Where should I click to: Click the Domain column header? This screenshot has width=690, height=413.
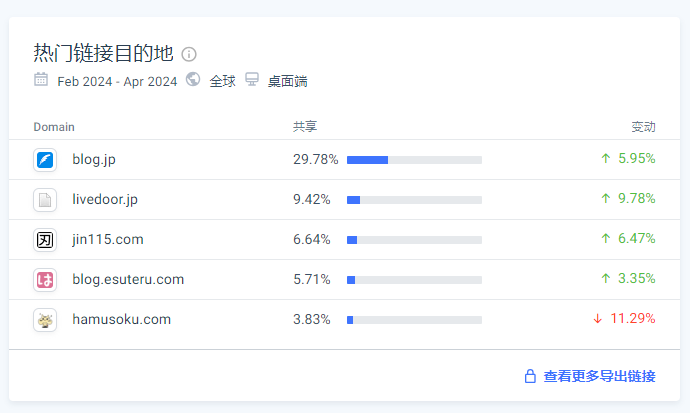tap(54, 127)
